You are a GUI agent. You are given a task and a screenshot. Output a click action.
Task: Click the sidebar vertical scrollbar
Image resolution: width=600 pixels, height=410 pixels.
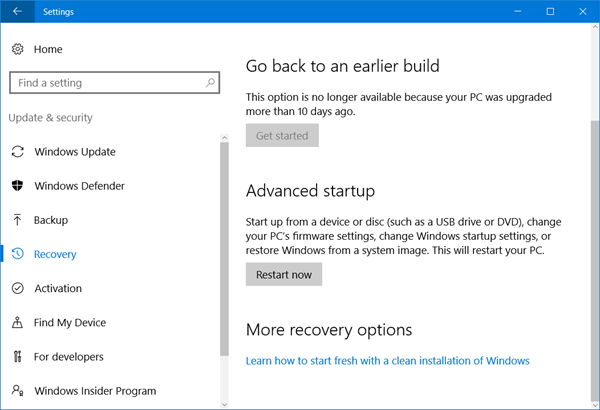[x=224, y=250]
